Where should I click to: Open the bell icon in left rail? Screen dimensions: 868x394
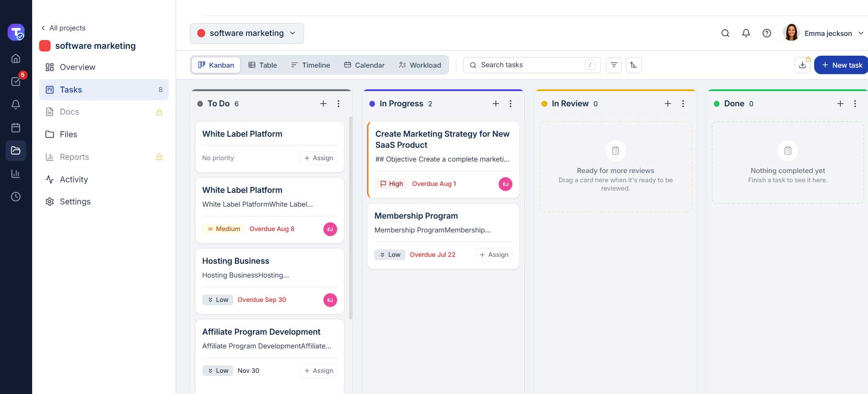point(16,104)
